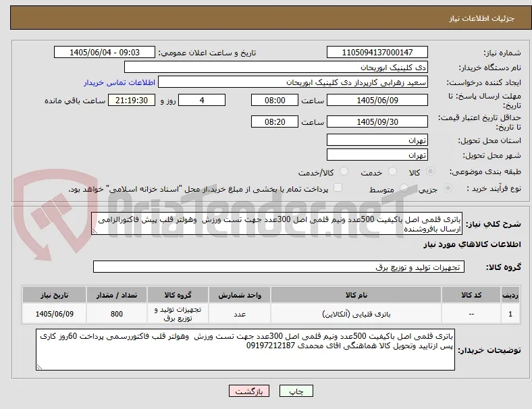This screenshot has height=409, width=532.
Task: Click the delivery city field تهران
Action: [x=377, y=155]
